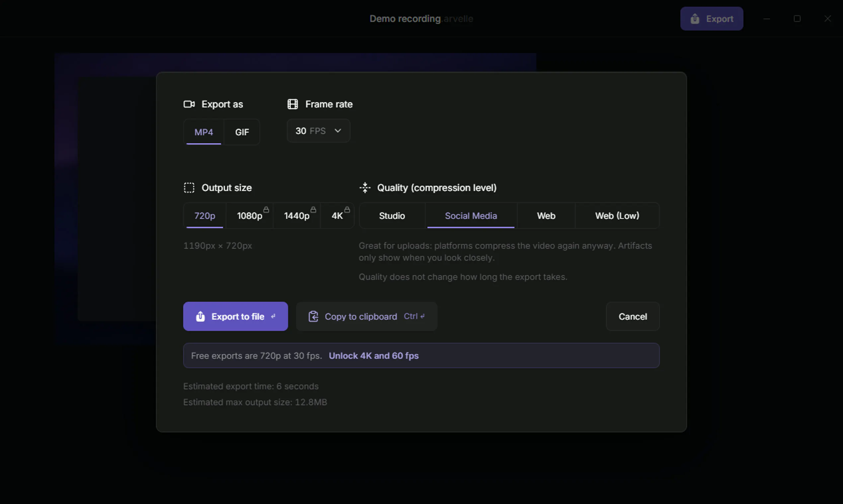Click the Estimated export time text
The width and height of the screenshot is (843, 504).
click(x=251, y=386)
